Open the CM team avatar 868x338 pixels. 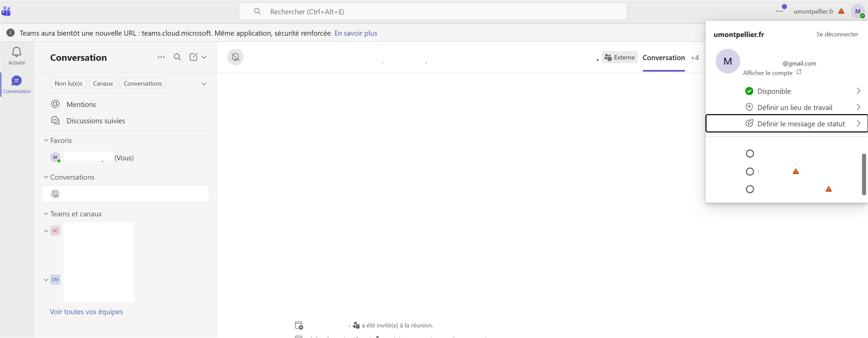pos(55,280)
